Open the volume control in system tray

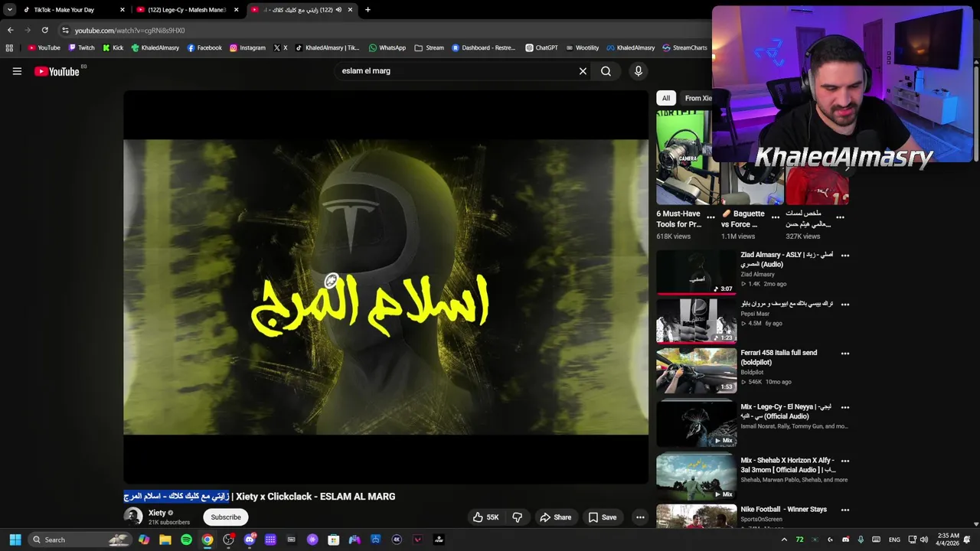coord(924,540)
